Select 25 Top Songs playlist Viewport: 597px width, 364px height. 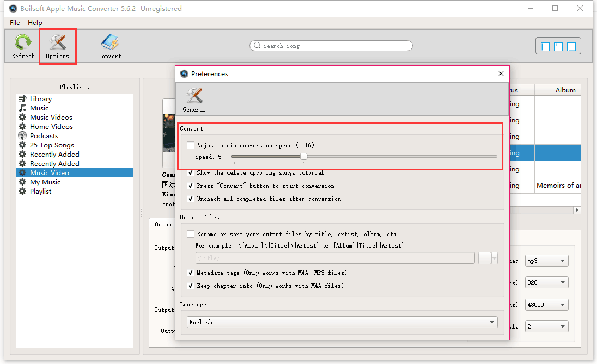pyautogui.click(x=75, y=145)
